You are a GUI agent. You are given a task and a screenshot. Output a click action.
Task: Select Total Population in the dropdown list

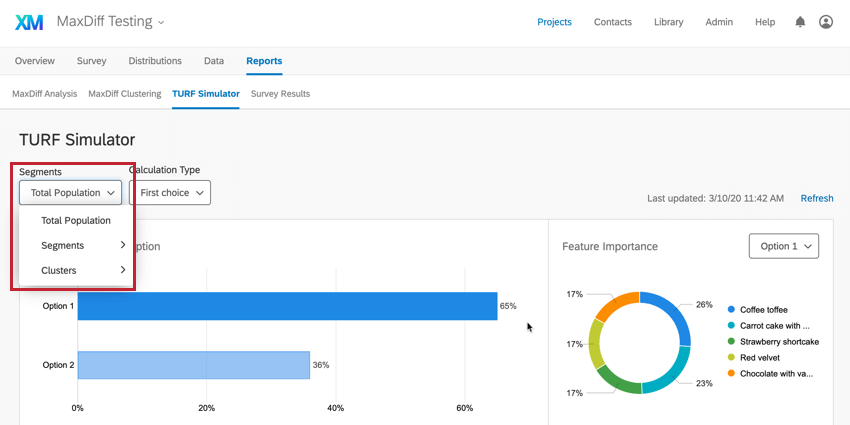76,220
